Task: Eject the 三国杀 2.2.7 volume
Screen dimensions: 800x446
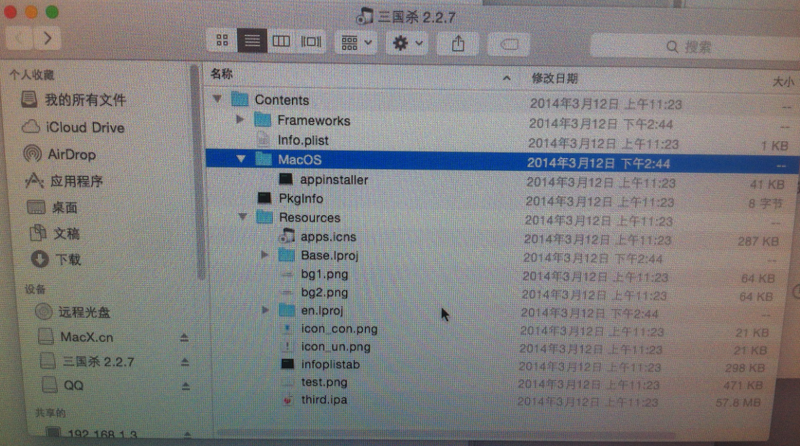Action: pyautogui.click(x=185, y=362)
